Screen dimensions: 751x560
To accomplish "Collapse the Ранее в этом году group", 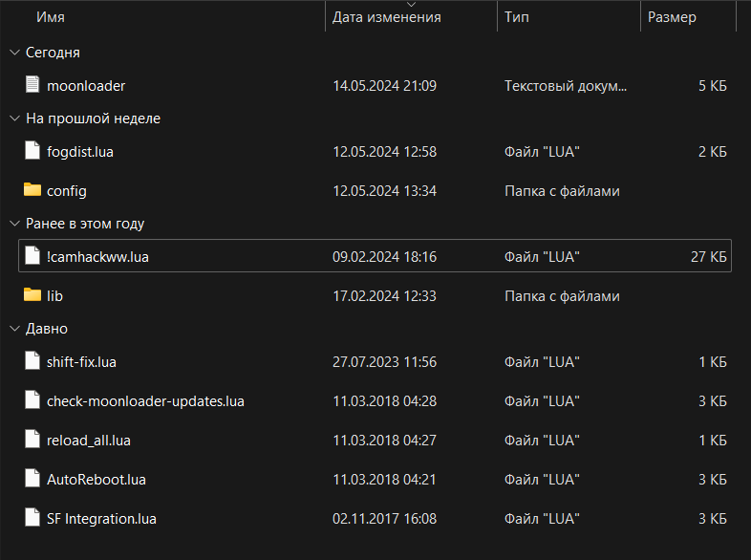I will click(13, 224).
